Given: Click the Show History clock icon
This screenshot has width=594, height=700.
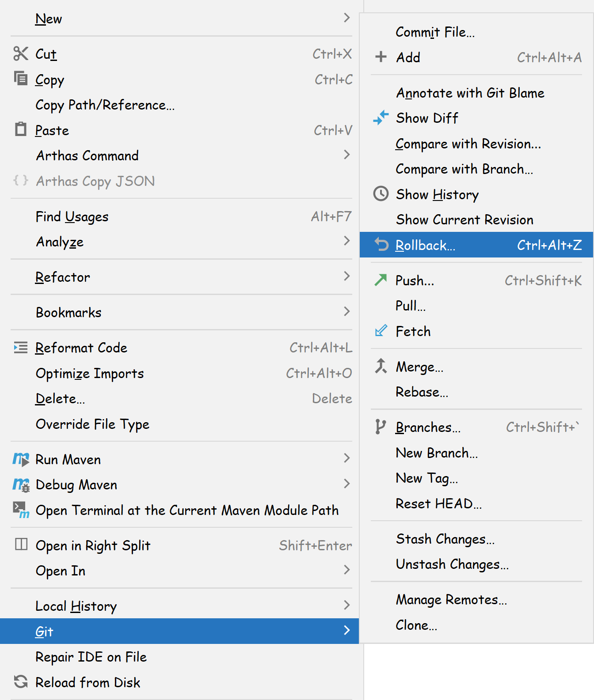Looking at the screenshot, I should 381,194.
